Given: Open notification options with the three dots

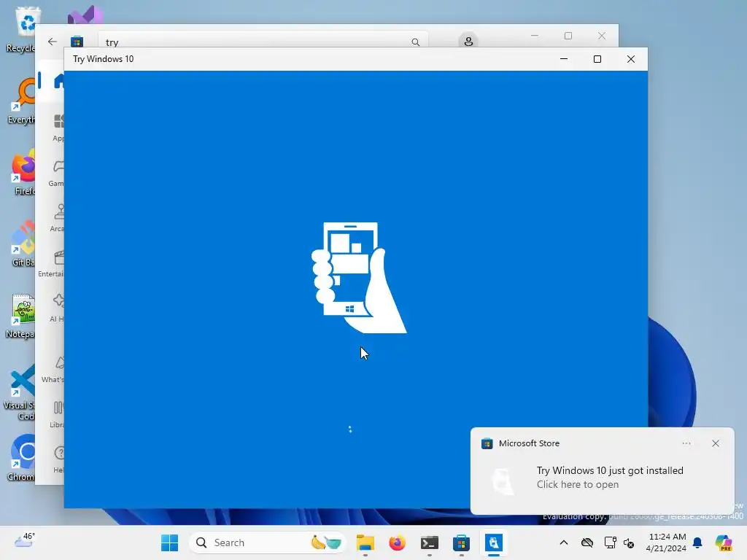Looking at the screenshot, I should [x=686, y=443].
